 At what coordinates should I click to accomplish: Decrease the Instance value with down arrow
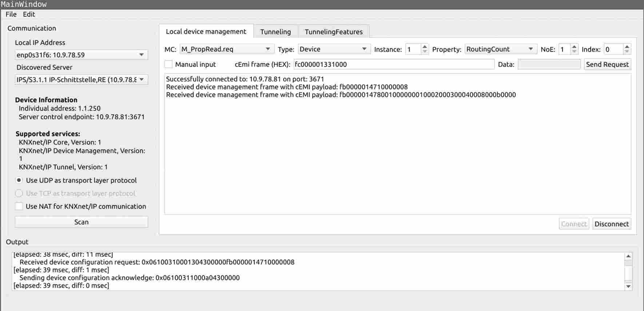coord(425,52)
